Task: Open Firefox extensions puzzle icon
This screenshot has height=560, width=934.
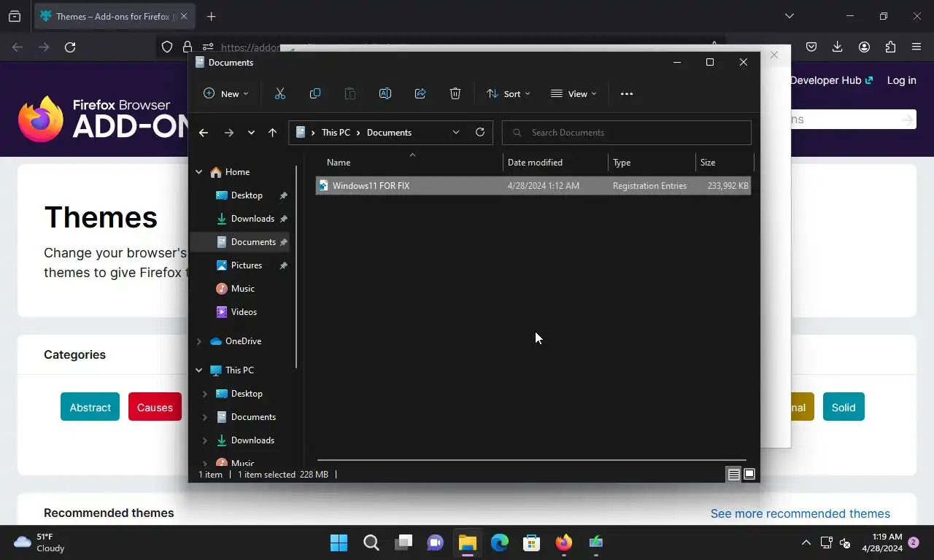Action: click(x=890, y=47)
